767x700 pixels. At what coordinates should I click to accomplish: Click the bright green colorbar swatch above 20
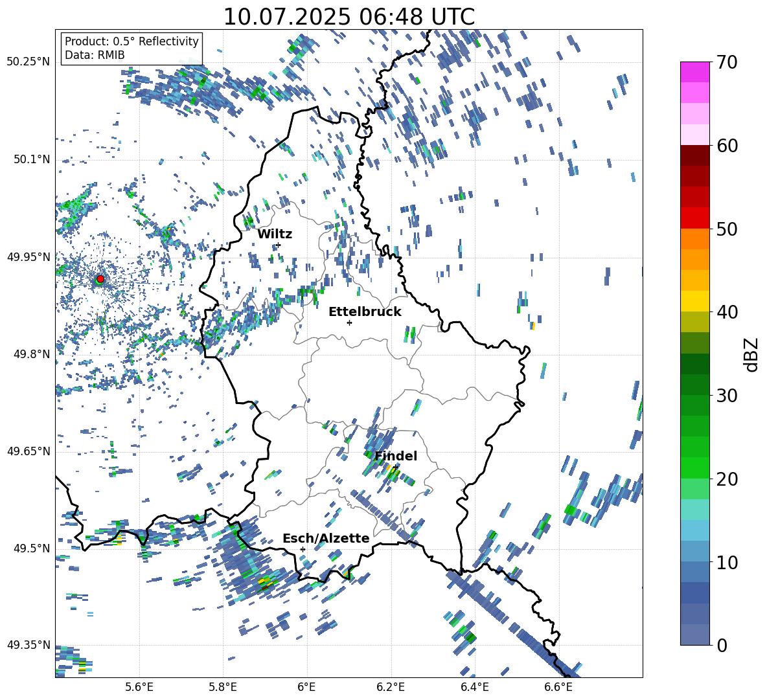point(694,468)
